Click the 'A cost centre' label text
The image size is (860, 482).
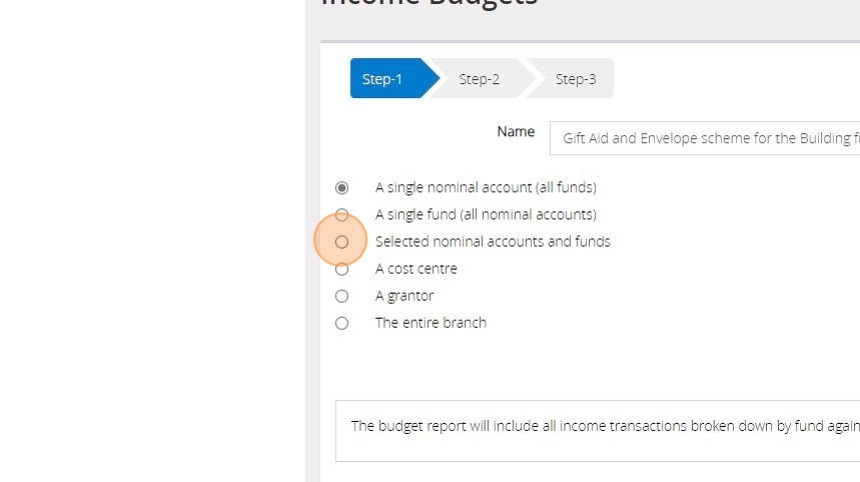(x=416, y=268)
